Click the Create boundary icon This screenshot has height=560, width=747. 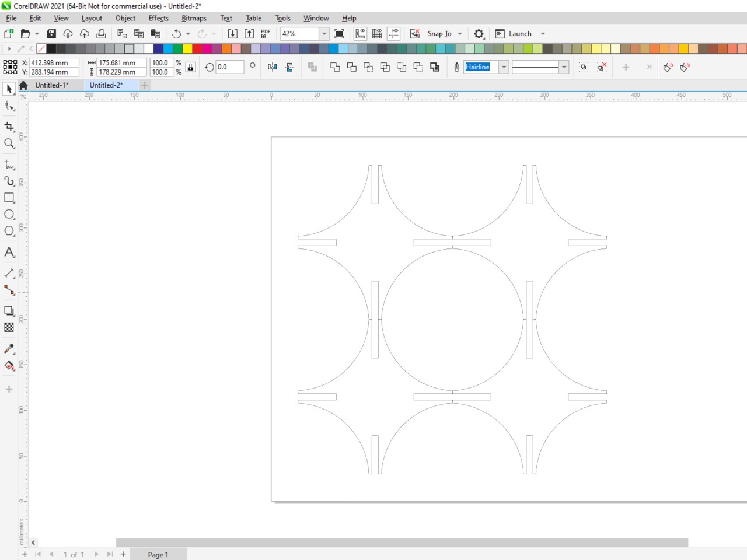click(435, 67)
